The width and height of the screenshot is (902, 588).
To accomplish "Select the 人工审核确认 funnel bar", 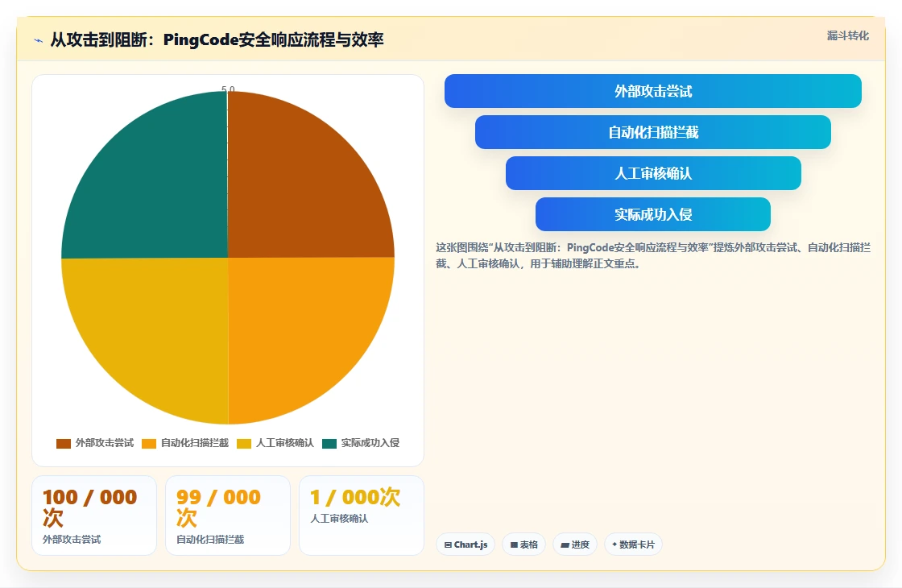I will pos(653,173).
